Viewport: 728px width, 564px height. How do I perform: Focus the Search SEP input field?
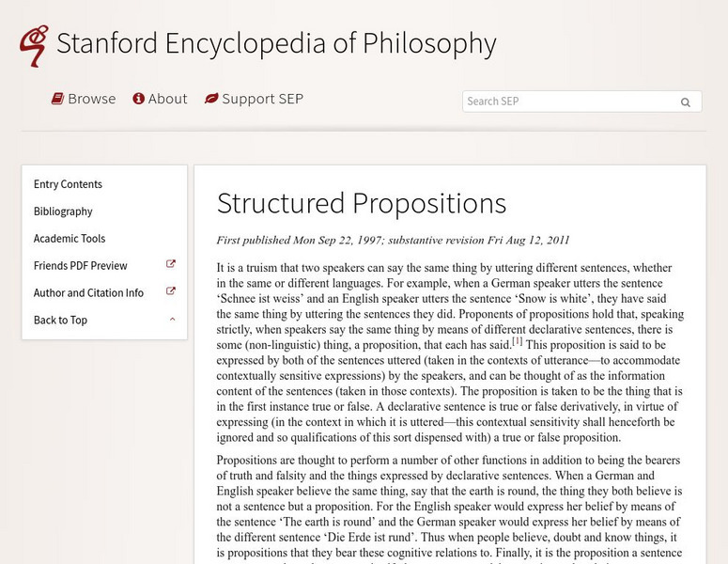pos(567,102)
